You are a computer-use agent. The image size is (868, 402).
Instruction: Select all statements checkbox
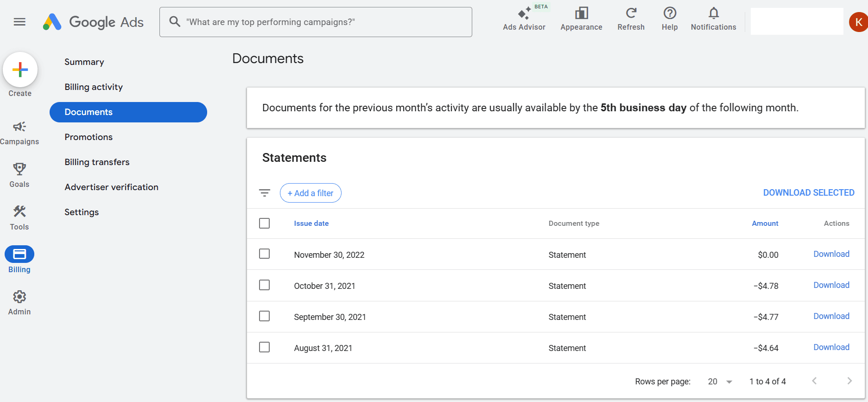click(265, 223)
